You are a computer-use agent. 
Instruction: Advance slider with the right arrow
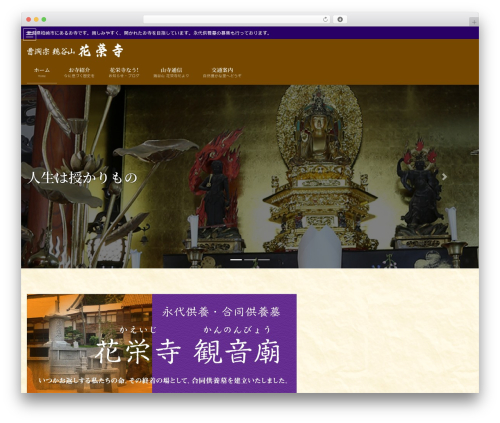tap(444, 177)
